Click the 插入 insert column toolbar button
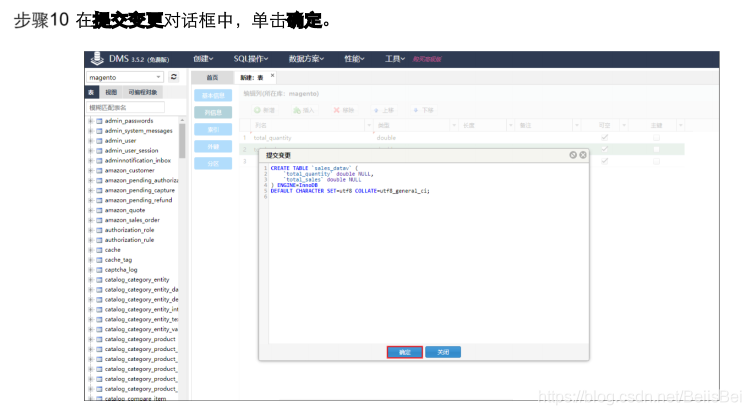The height and width of the screenshot is (415, 751). pos(304,110)
